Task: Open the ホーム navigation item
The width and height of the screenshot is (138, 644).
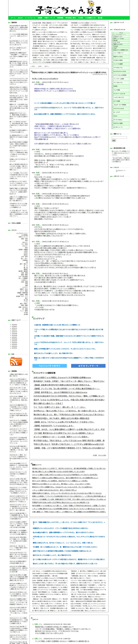Action: tap(13, 18)
